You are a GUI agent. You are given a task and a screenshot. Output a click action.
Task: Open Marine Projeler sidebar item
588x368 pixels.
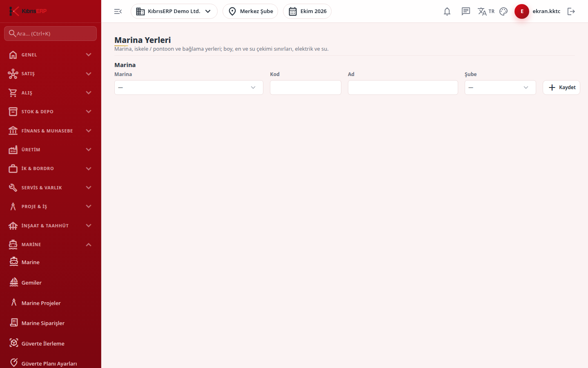click(x=51, y=303)
